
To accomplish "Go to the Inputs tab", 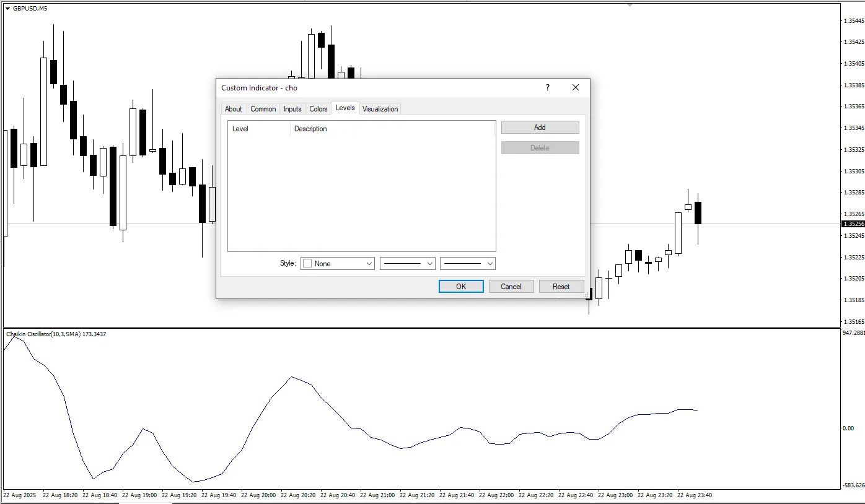I will point(292,109).
